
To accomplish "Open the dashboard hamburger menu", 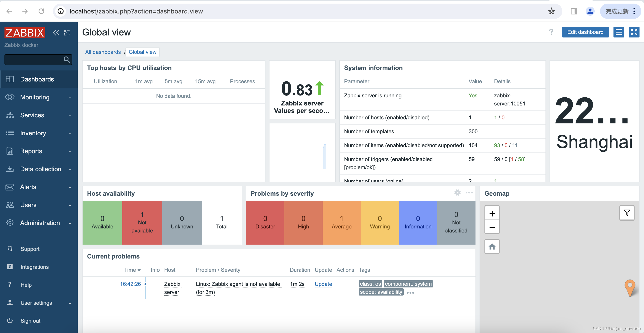I will coord(619,32).
